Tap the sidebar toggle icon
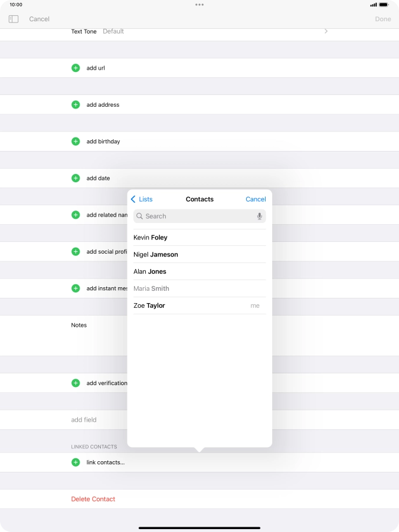This screenshot has height=532, width=399. (x=14, y=19)
